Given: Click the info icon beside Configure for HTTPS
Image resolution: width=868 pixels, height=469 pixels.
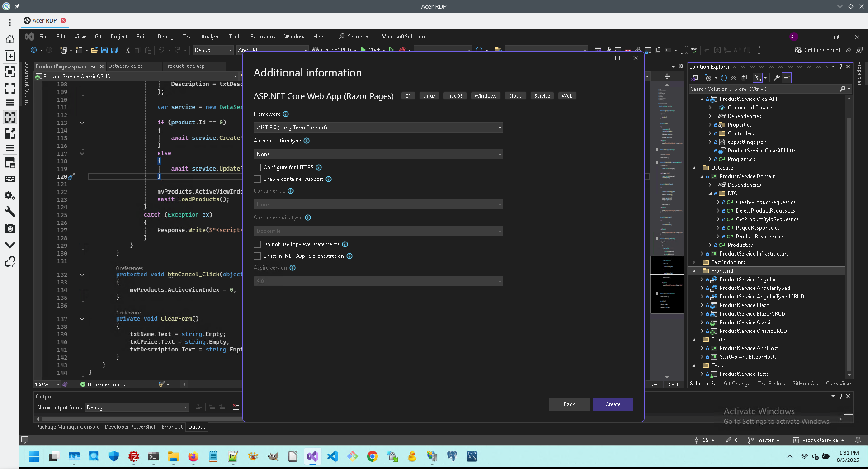Looking at the screenshot, I should [319, 167].
